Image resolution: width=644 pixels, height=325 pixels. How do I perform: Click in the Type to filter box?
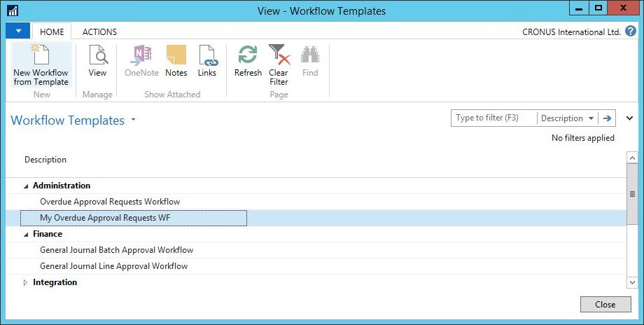pos(494,118)
